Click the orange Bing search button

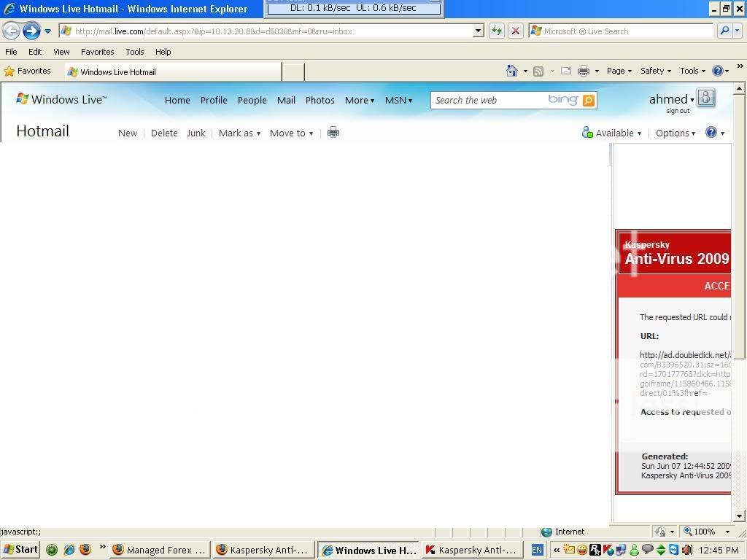[x=589, y=100]
